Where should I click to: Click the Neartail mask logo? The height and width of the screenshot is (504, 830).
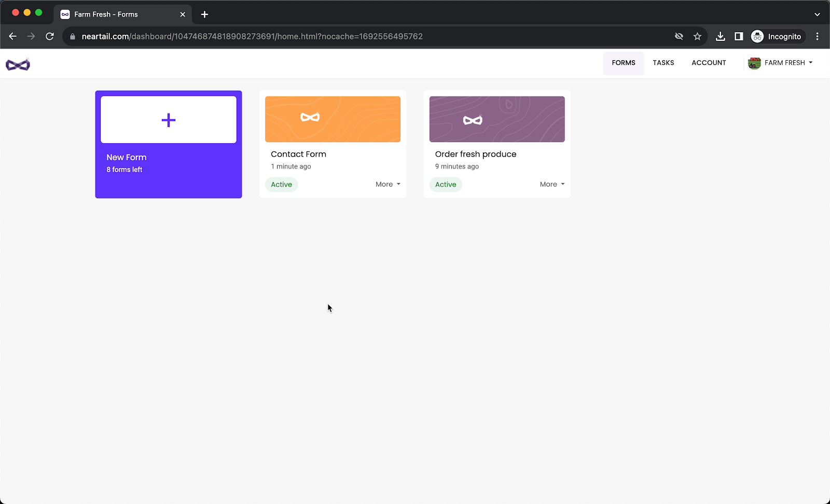(18, 64)
